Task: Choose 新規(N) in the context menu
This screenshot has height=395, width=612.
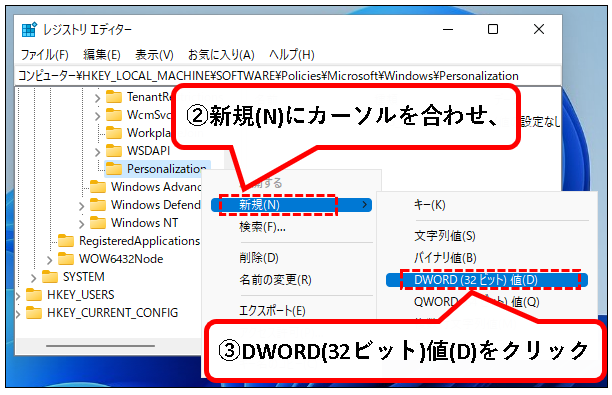Action: coord(291,205)
